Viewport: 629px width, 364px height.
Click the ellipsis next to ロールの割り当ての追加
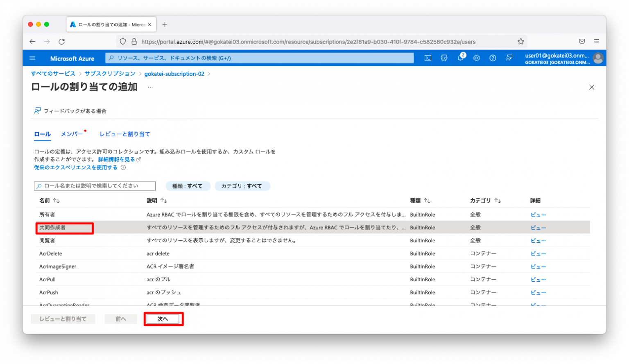(x=150, y=87)
